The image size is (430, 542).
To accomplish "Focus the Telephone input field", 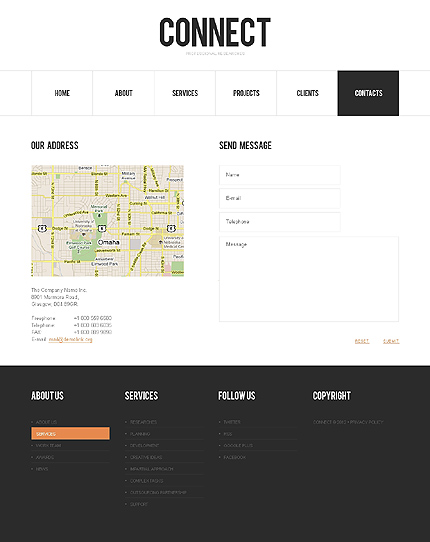I will pos(280,222).
